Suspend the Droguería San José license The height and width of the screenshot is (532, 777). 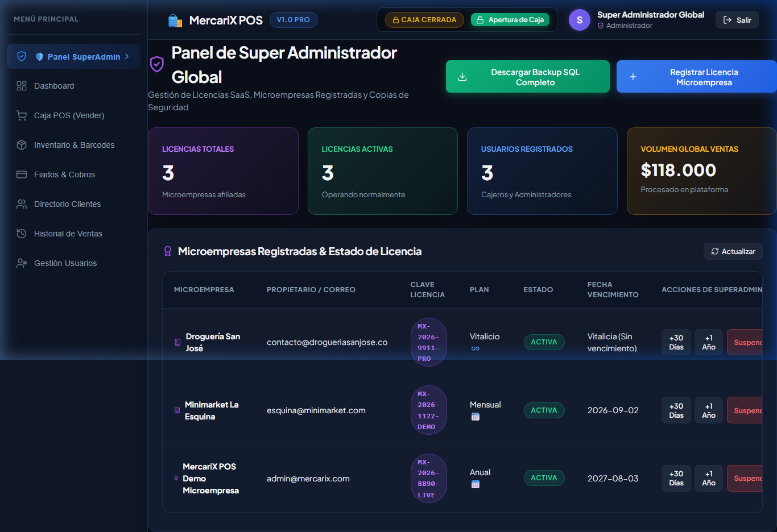[x=745, y=342]
